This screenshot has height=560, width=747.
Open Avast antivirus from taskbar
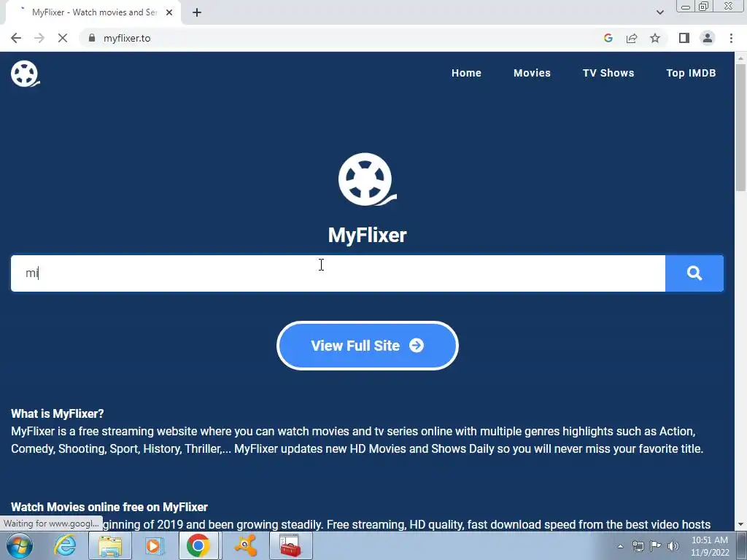tap(246, 545)
